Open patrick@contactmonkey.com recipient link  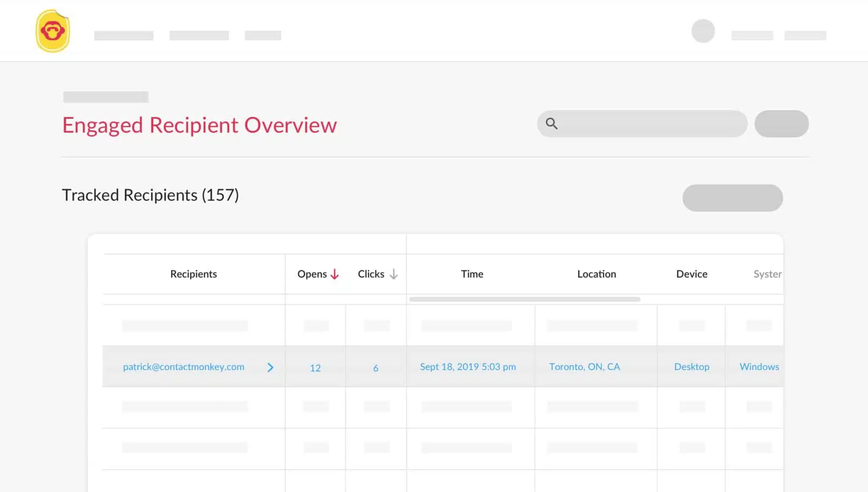pos(184,367)
